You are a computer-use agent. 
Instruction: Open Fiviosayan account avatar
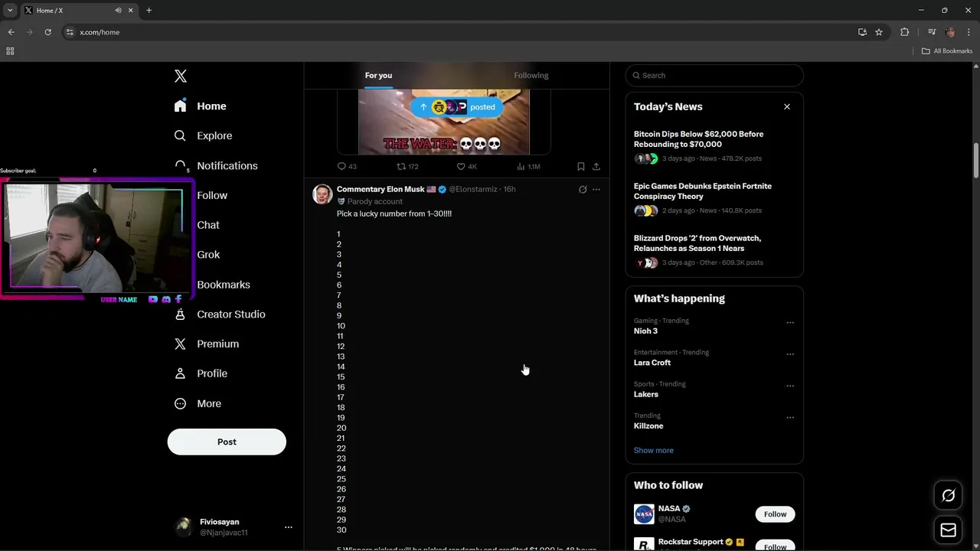pos(183,527)
